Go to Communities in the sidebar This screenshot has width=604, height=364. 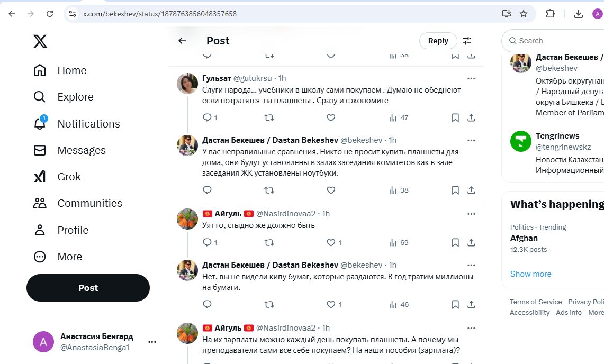click(x=78, y=203)
